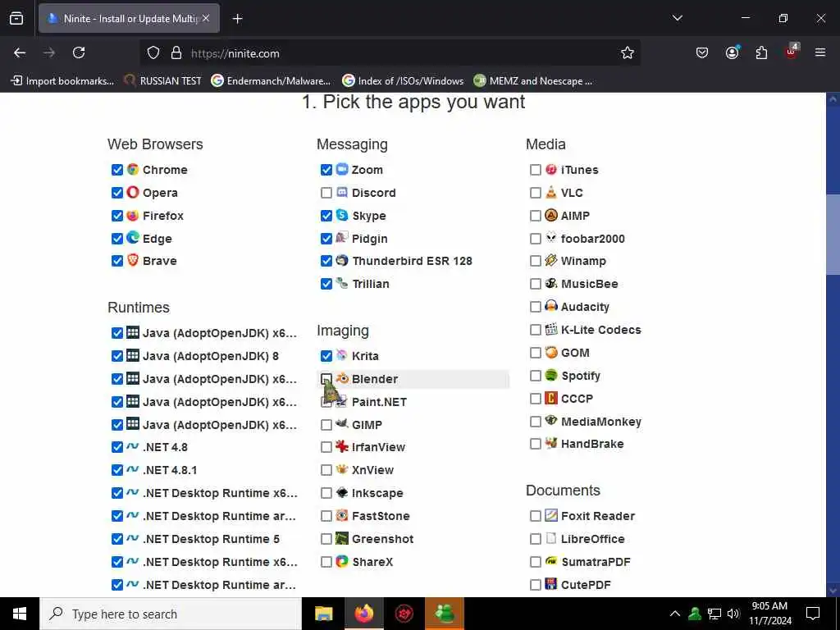Screen dimensions: 840x630
Task: Check the Discord checkbox
Action: click(326, 193)
